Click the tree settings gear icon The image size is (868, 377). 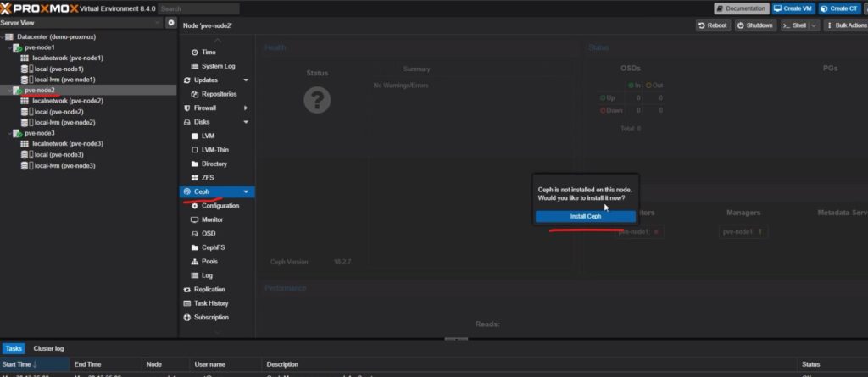tap(171, 23)
